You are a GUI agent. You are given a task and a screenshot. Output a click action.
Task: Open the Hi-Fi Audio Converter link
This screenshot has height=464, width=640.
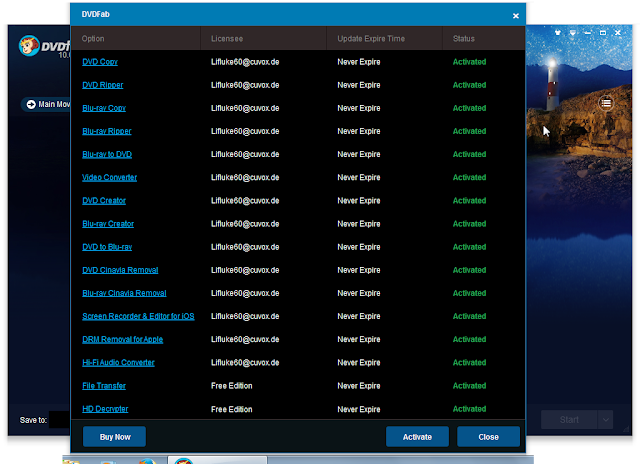coord(118,363)
